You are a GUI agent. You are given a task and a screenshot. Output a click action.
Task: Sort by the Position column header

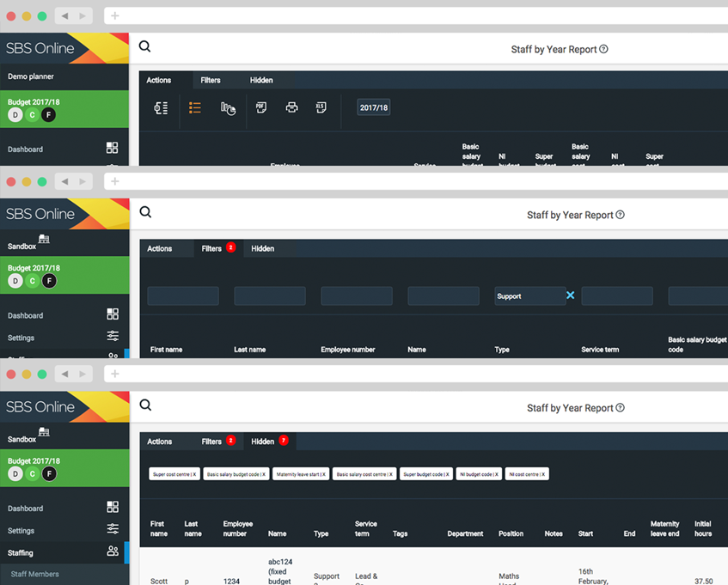click(x=511, y=534)
